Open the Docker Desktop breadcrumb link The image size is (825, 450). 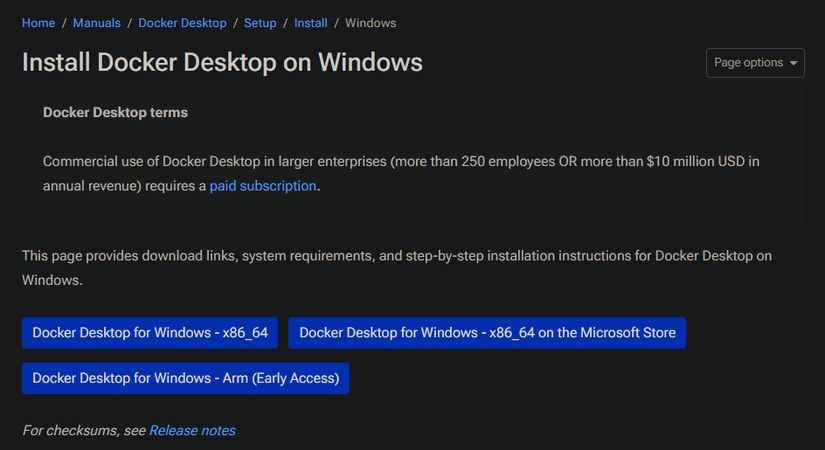[182, 23]
